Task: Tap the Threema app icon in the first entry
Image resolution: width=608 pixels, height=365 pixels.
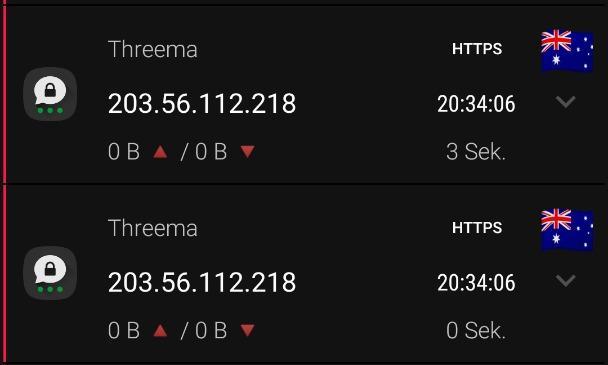Action: pos(50,94)
